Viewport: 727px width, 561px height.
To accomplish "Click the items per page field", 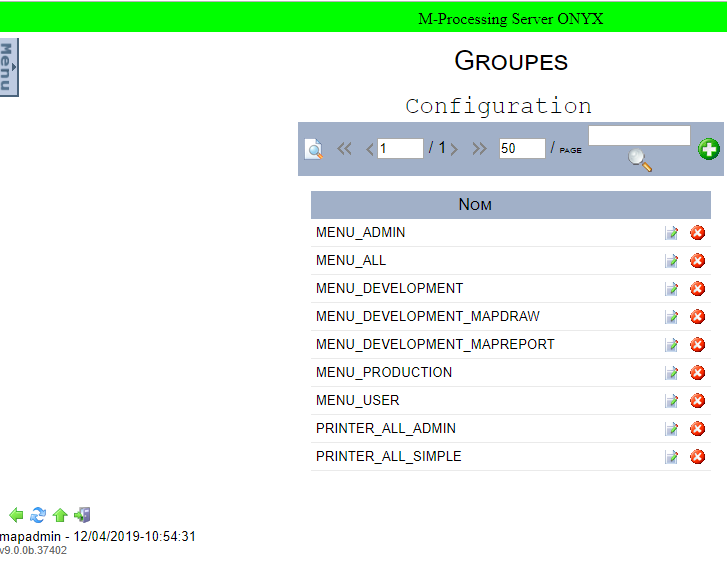I will 521,149.
